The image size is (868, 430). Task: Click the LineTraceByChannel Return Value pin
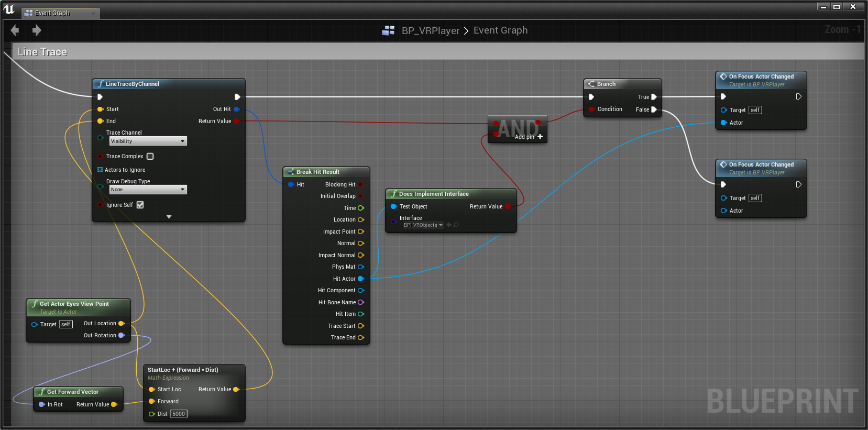click(x=237, y=121)
